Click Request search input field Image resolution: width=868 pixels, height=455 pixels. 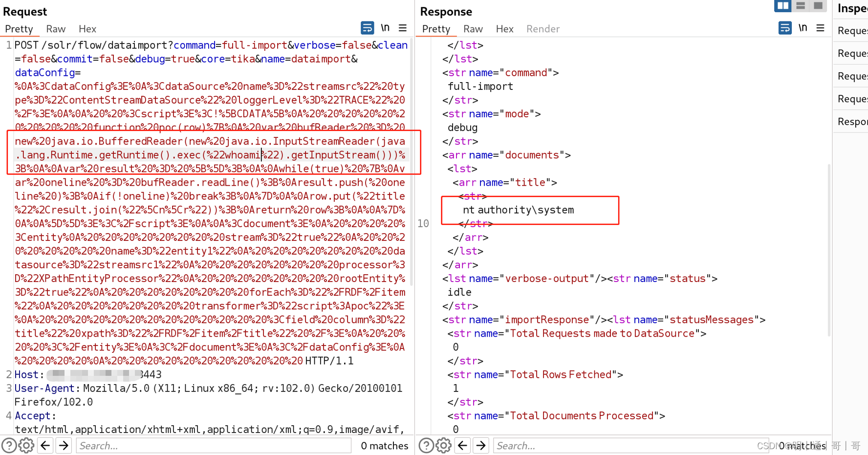tap(214, 446)
